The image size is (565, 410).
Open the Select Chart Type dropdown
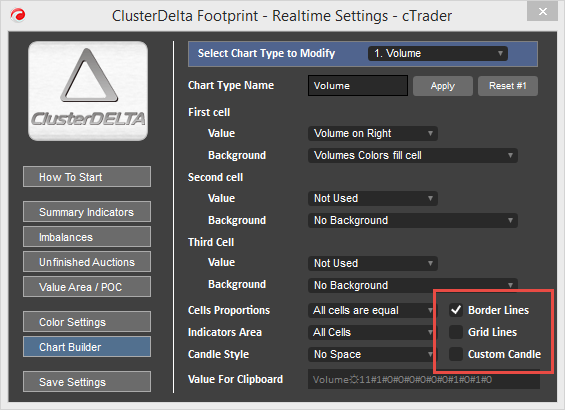(x=438, y=53)
